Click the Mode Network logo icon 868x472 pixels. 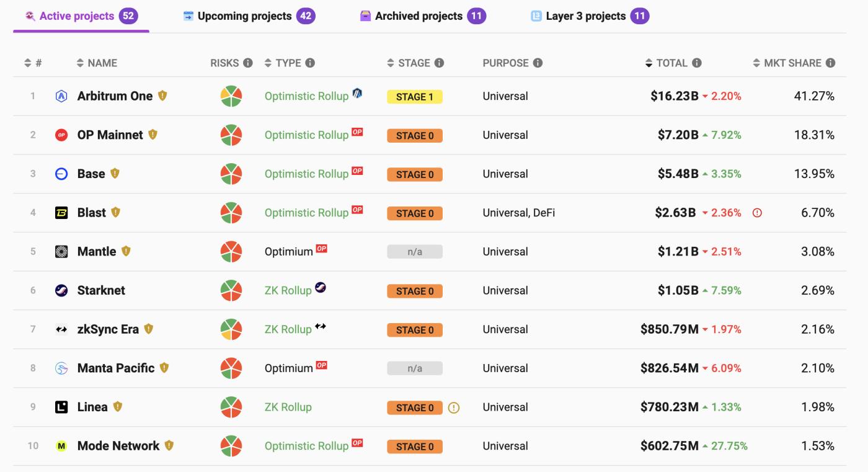pos(61,446)
